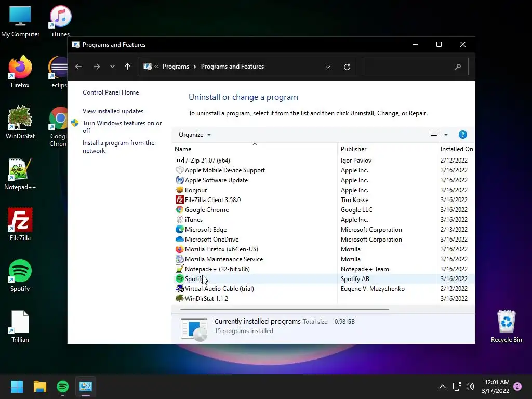Image resolution: width=532 pixels, height=399 pixels.
Task: Open the 12:01 AM clock in taskbar
Action: click(x=495, y=387)
